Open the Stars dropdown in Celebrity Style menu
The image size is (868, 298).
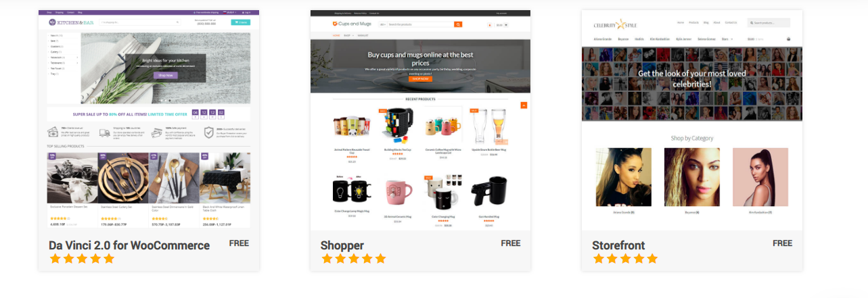(727, 39)
